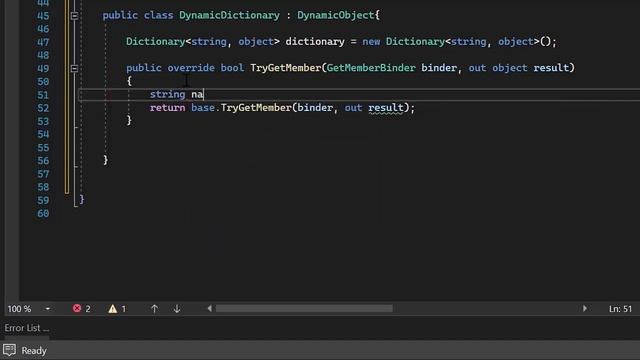Click the 'base' keyword on line 52
This screenshot has height=360, width=640.
click(x=203, y=108)
